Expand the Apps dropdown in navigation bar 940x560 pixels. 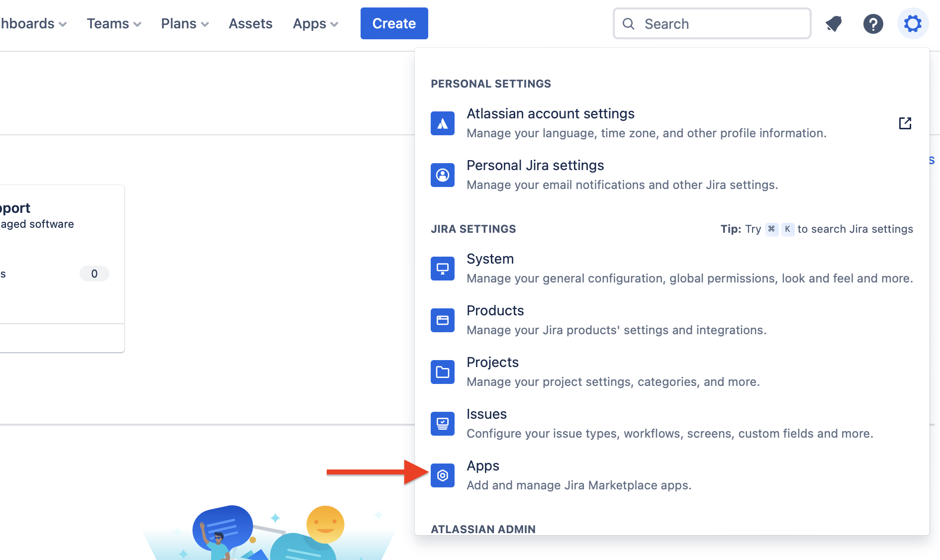pos(315,24)
